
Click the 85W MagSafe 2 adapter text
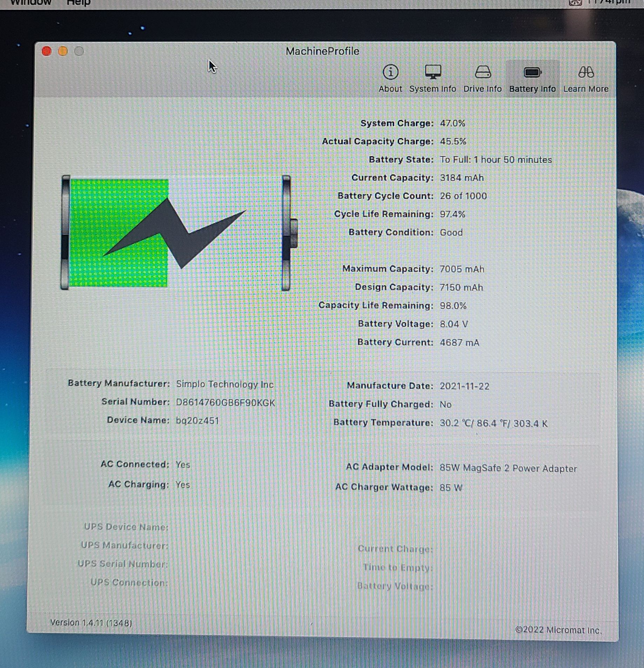coord(508,468)
